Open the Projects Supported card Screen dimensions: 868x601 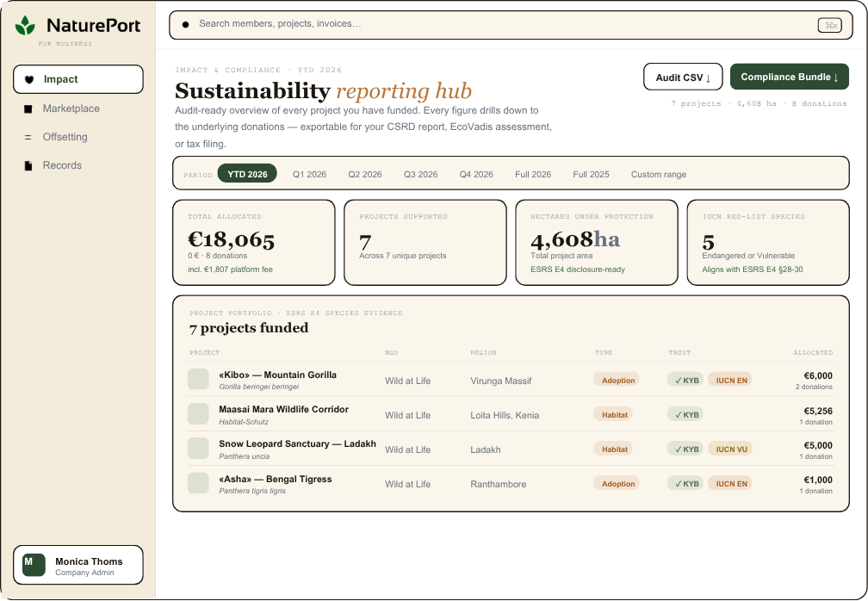tap(425, 243)
